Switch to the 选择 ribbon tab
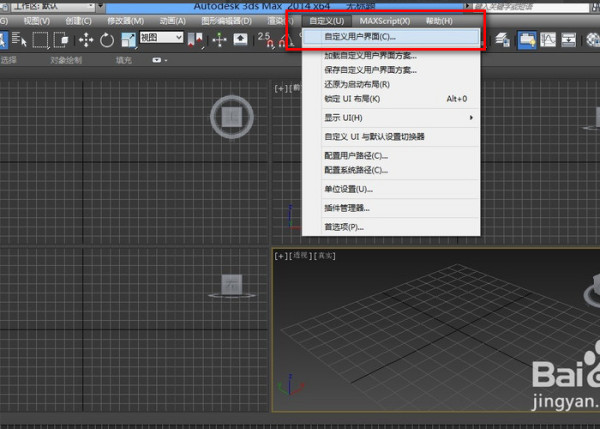Image resolution: width=600 pixels, height=429 pixels. click(x=8, y=60)
